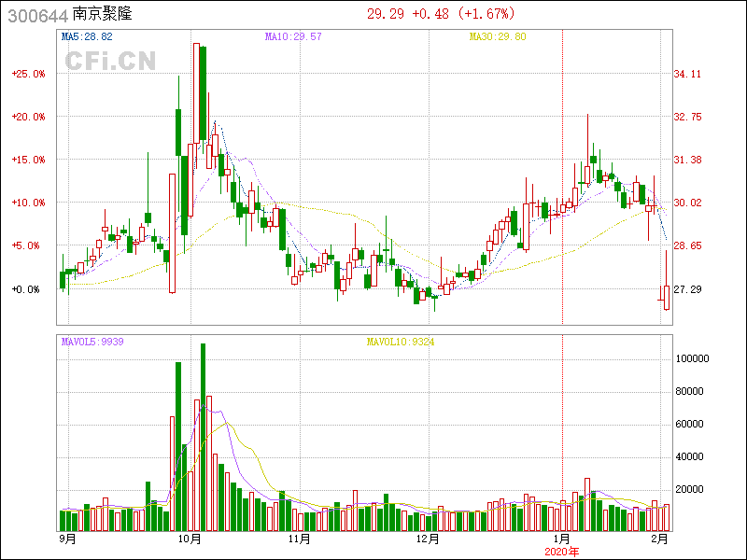This screenshot has width=747, height=560.
Task: Click the 12月 date axis label
Action: pos(427,539)
